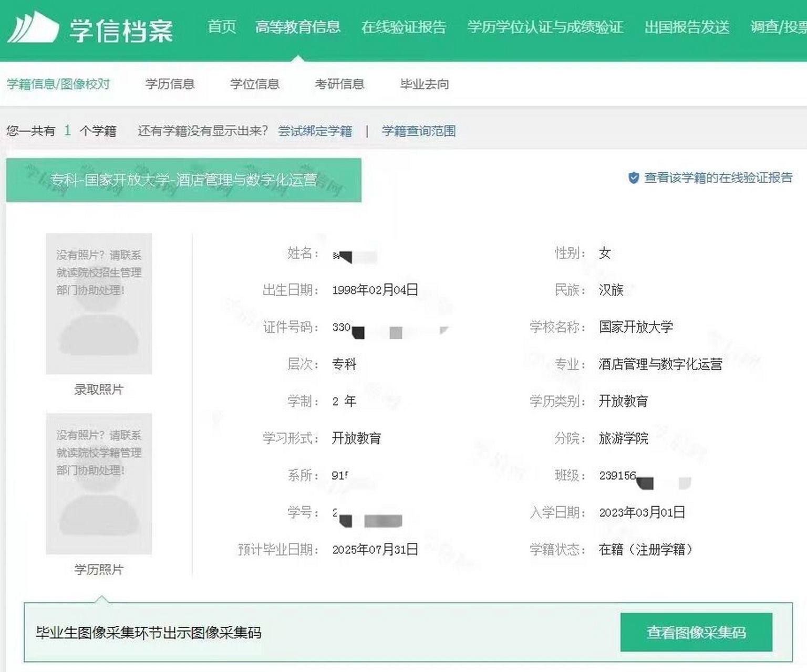This screenshot has height=672, width=807.
Task: Switch to the 毕业去向 tab
Action: [x=423, y=84]
